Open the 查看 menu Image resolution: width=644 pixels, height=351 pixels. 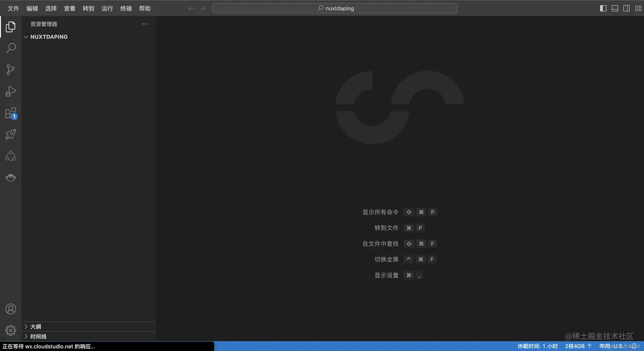point(69,9)
